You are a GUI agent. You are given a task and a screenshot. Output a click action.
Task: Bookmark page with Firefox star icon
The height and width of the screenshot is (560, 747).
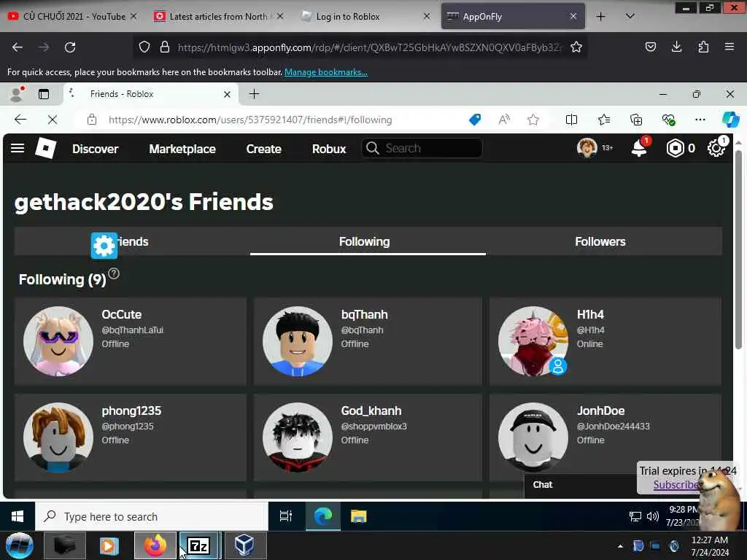tap(576, 47)
